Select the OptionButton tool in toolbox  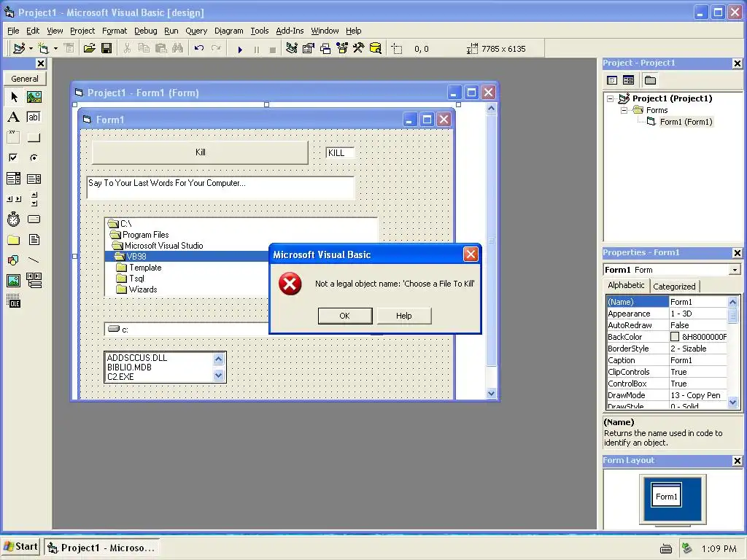pos(34,157)
